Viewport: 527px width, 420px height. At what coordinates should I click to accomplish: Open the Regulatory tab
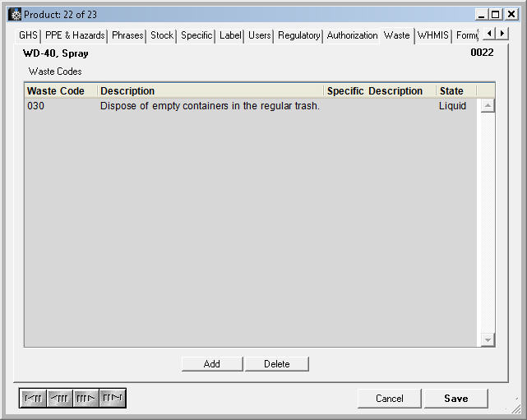(298, 35)
